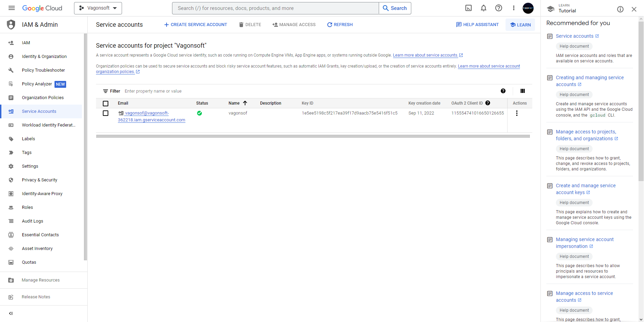The width and height of the screenshot is (644, 322).
Task: Click the Manage Resources icon
Action: click(11, 280)
